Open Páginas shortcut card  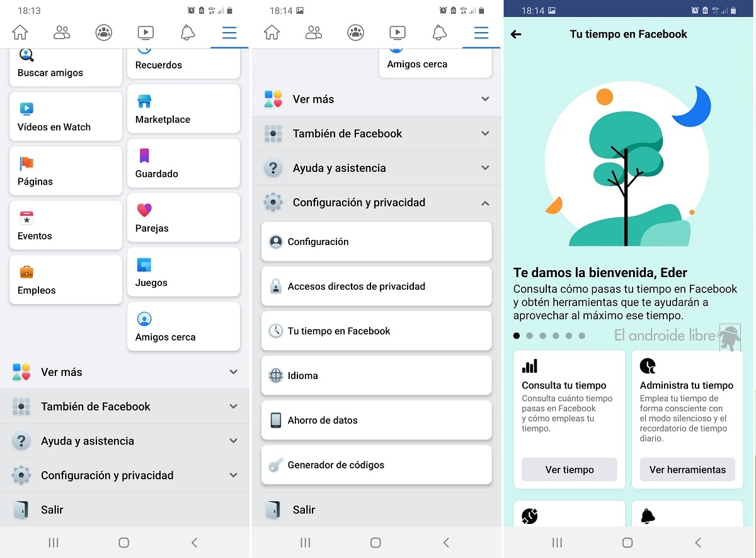(x=66, y=171)
